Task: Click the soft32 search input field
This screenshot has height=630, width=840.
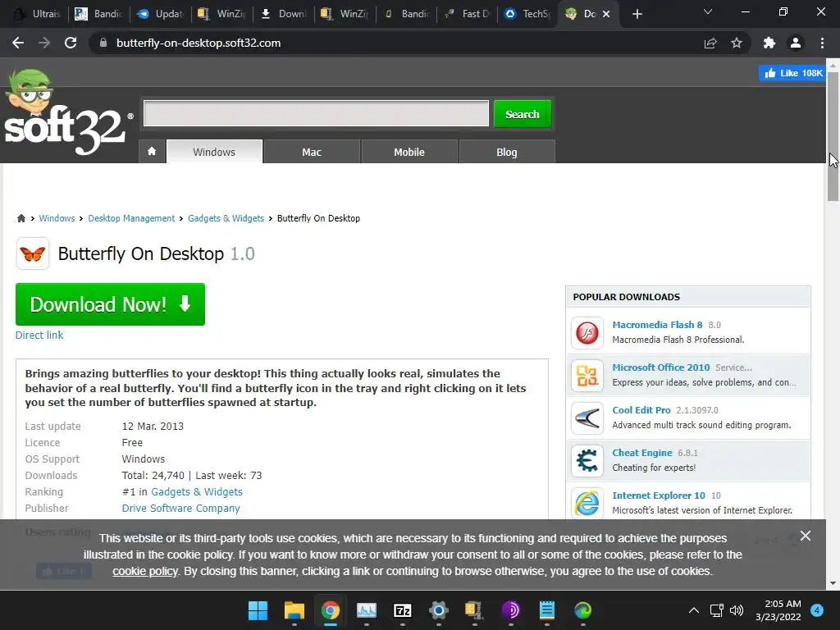Action: (316, 113)
